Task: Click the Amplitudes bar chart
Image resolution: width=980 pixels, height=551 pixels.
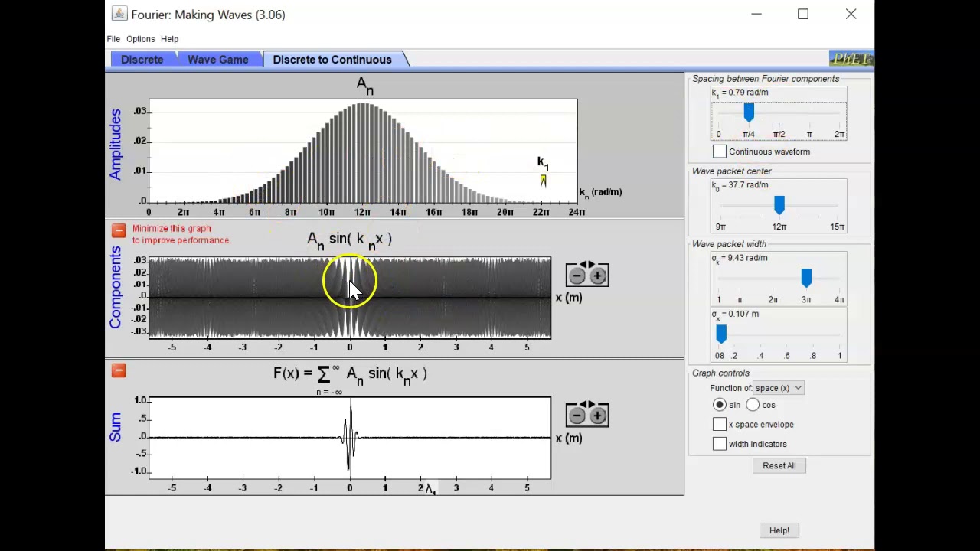Action: click(363, 152)
